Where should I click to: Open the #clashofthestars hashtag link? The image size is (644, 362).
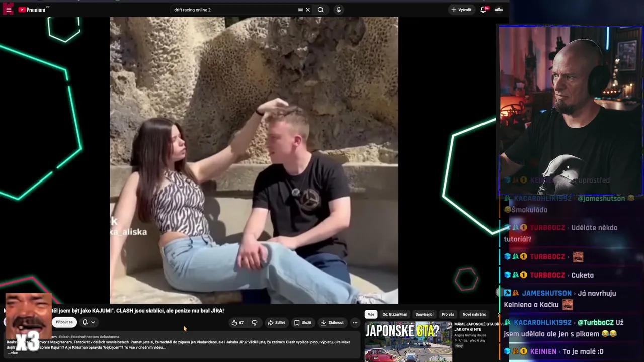[85, 337]
